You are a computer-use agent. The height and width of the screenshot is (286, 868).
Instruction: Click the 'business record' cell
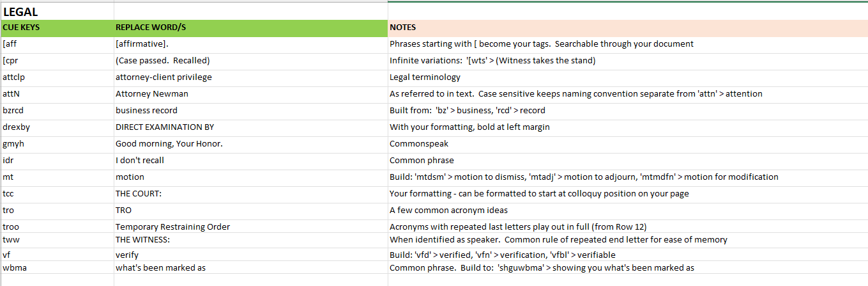pyautogui.click(x=250, y=111)
